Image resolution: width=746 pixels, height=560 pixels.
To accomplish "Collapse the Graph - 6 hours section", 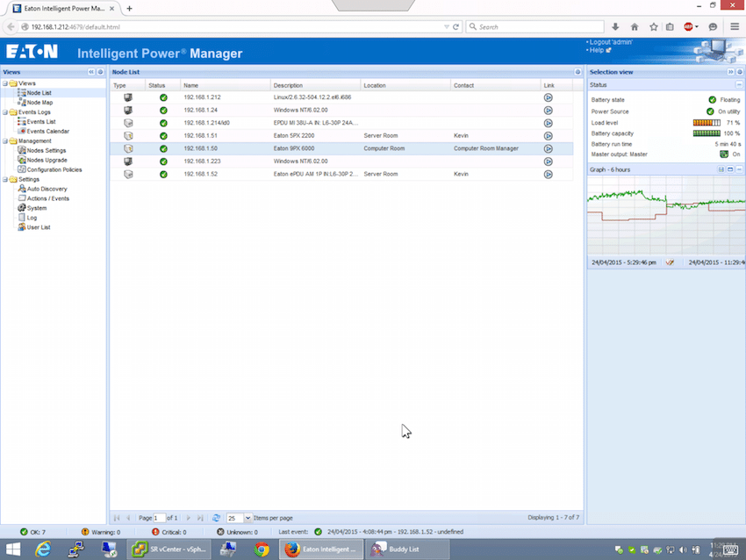I will click(739, 169).
